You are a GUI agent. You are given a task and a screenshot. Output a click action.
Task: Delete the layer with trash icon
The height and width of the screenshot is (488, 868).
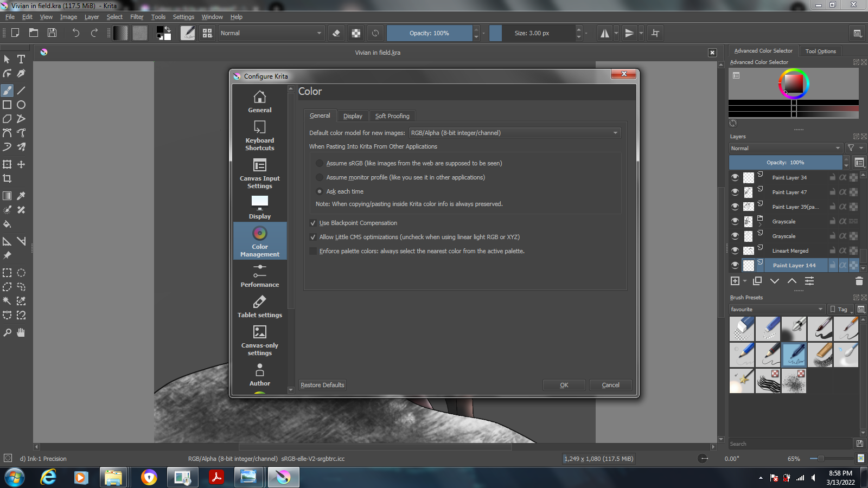[x=859, y=281]
